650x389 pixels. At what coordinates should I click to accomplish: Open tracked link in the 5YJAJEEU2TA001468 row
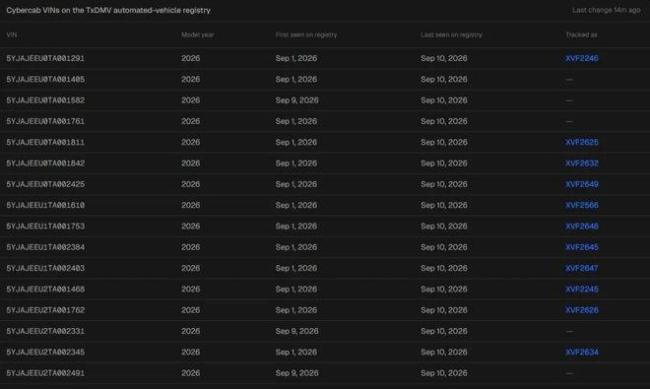tap(582, 289)
